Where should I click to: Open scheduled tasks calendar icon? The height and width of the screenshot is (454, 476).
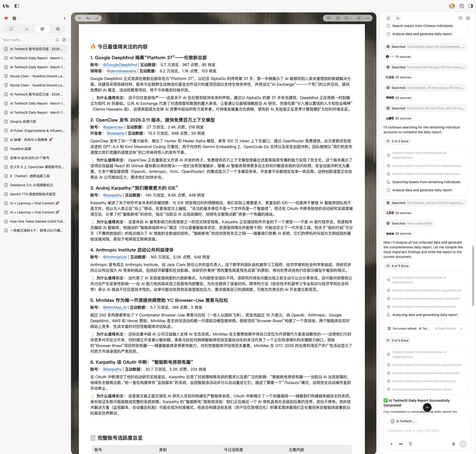462,6
